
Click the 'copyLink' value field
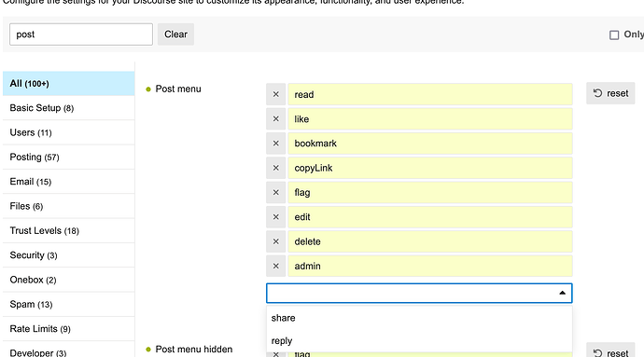(430, 168)
